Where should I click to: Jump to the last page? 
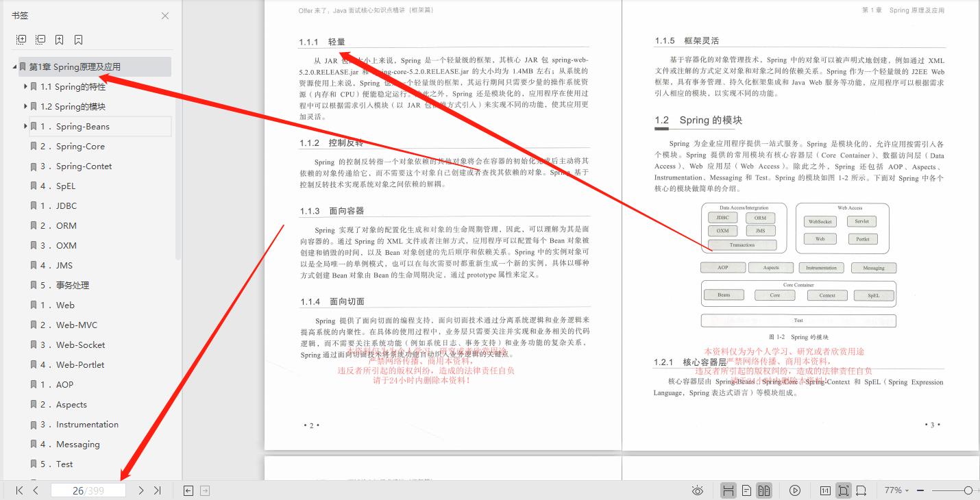(157, 490)
